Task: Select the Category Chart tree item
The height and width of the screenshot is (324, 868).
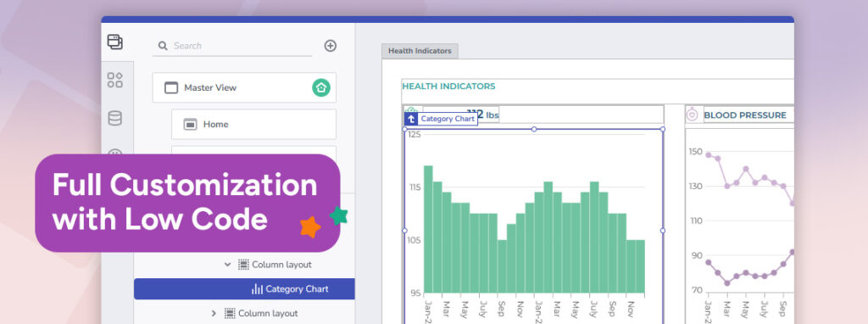Action: click(244, 289)
